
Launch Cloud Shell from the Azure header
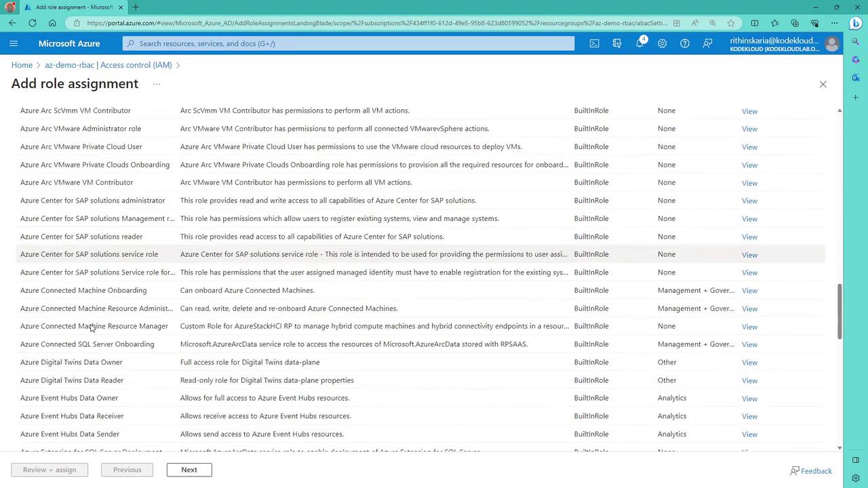[x=594, y=43]
